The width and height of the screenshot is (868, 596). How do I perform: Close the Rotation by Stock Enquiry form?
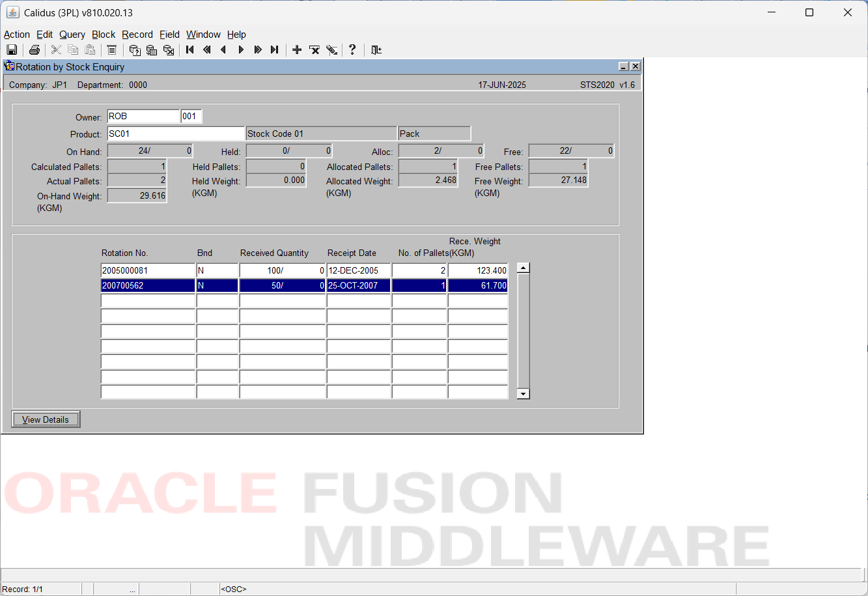click(635, 66)
